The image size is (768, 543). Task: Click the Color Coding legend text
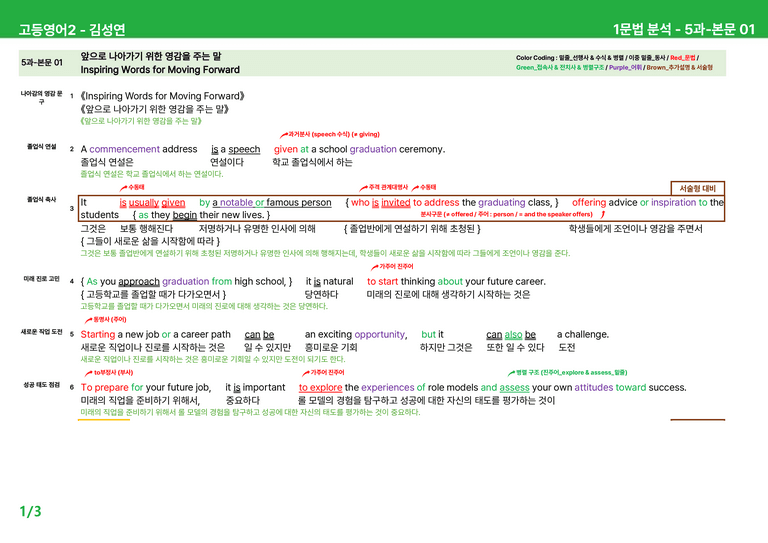[614, 63]
